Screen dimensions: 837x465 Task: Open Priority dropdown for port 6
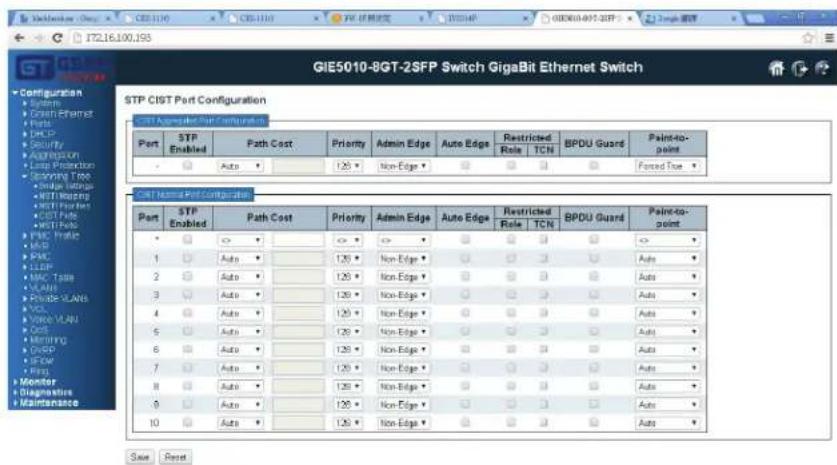coord(348,350)
